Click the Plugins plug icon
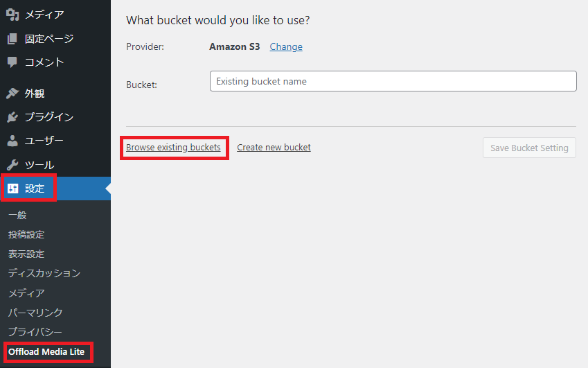 pyautogui.click(x=12, y=117)
